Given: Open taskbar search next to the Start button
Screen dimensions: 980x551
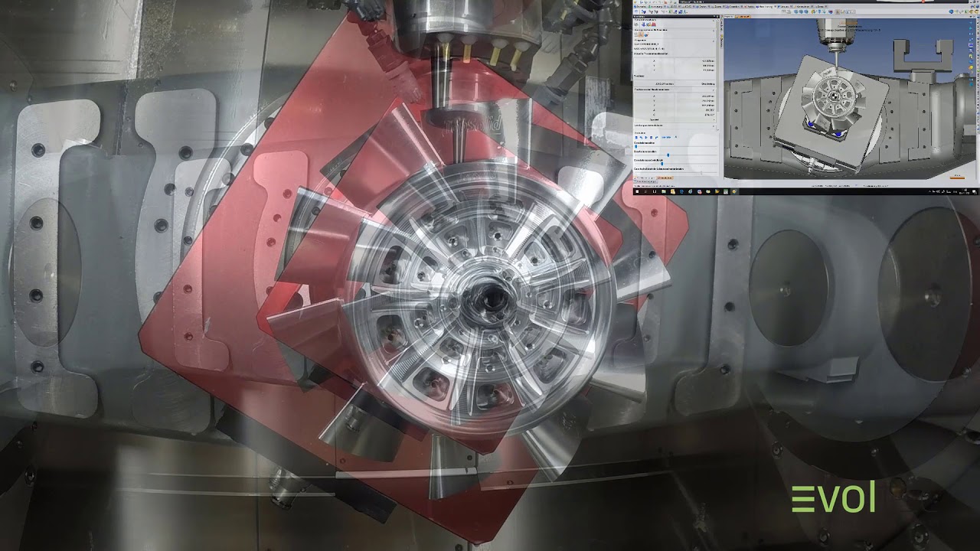Looking at the screenshot, I should pos(645,191).
